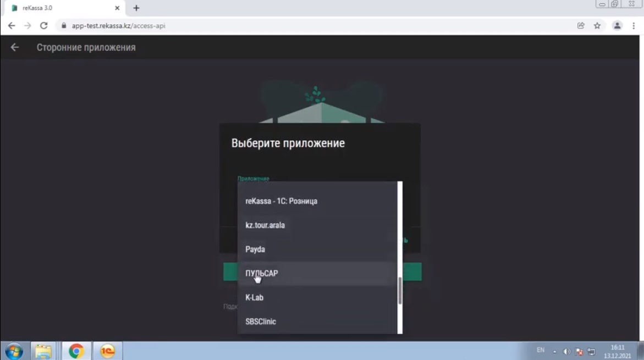Choose ПУЛЬСАР in the application list
644x360 pixels.
317,273
